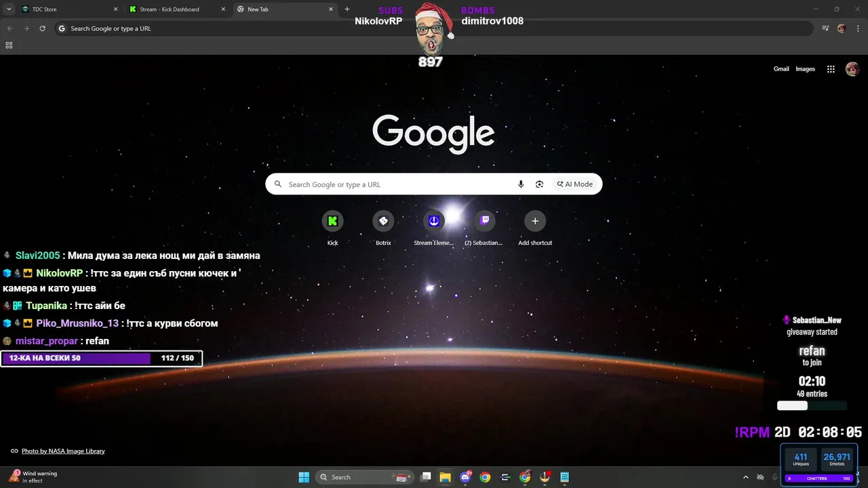
Task: Start voice search with microphone icon
Action: tap(521, 184)
